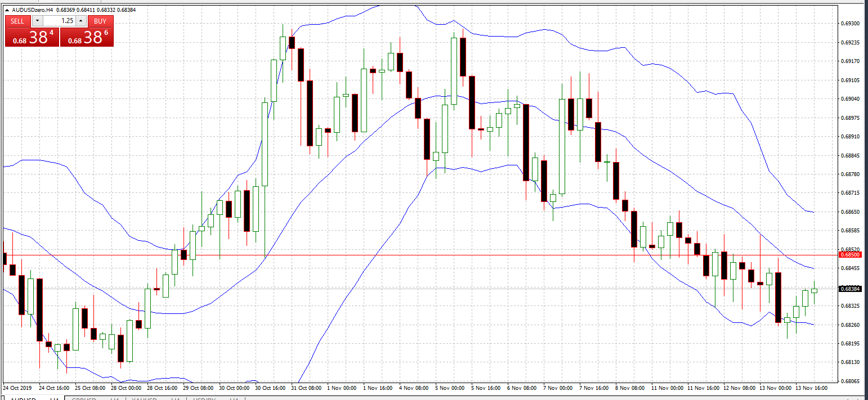Click the 0.68260 price scale label
Image resolution: width=868 pixels, height=400 pixels.
coord(850,325)
